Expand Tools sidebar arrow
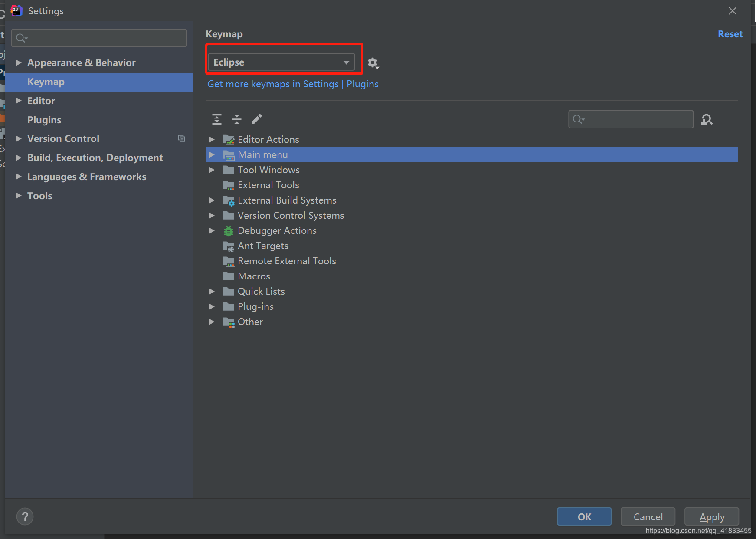 point(18,196)
